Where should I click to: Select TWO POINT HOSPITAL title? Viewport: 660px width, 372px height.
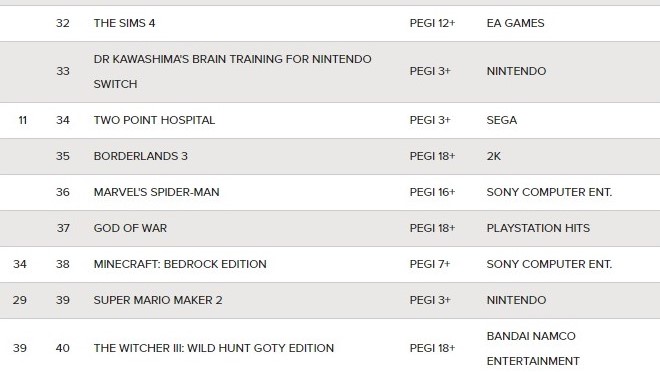tap(154, 120)
